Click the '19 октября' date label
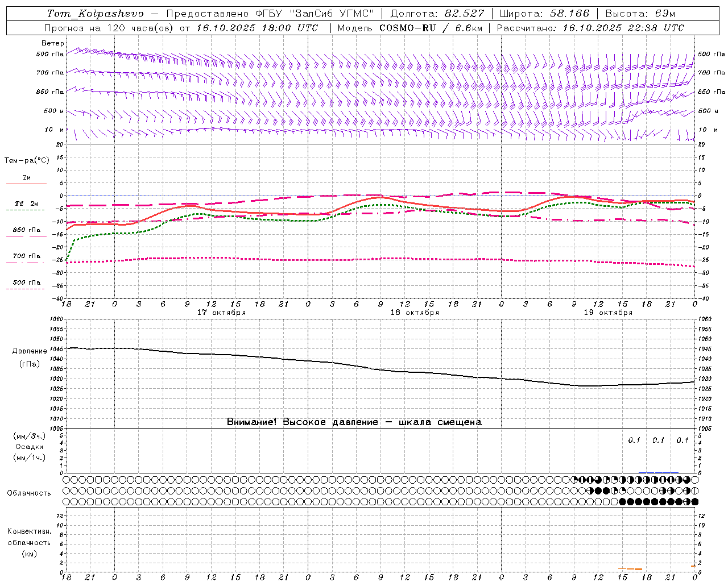This screenshot has height=582, width=728. tap(608, 313)
